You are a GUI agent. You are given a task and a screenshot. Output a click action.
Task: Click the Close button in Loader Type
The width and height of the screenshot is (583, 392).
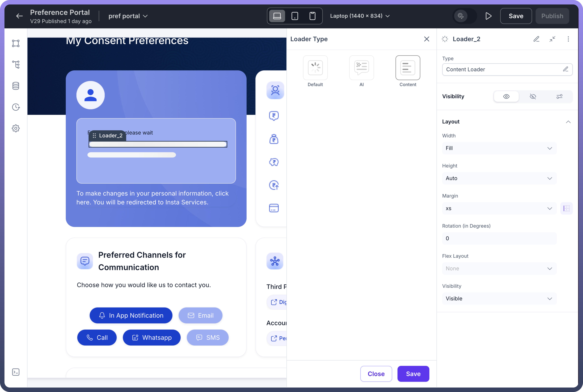tap(376, 374)
